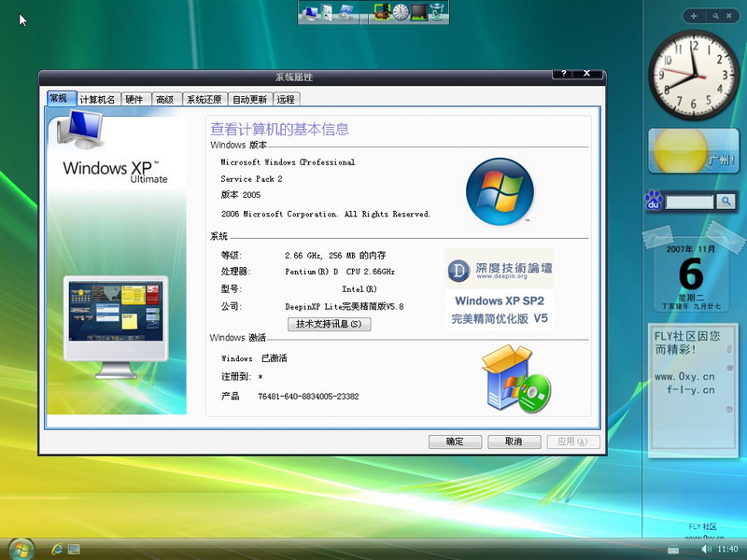Image resolution: width=747 pixels, height=560 pixels.
Task: Click the help question mark button
Action: tap(564, 74)
